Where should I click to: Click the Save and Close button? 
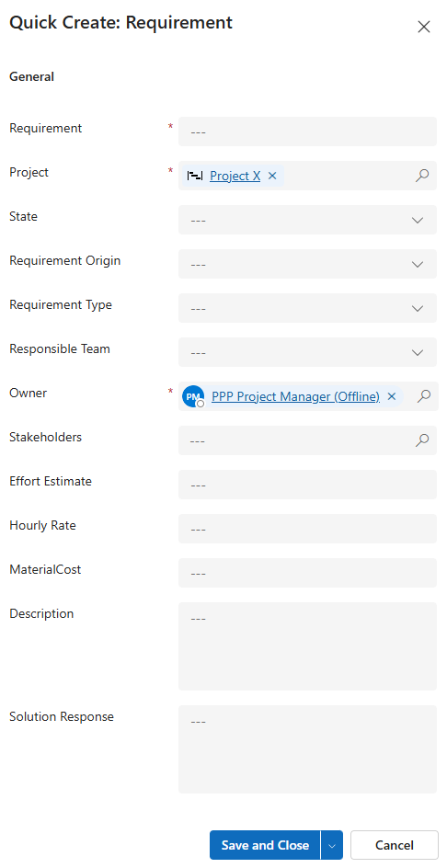[265, 845]
